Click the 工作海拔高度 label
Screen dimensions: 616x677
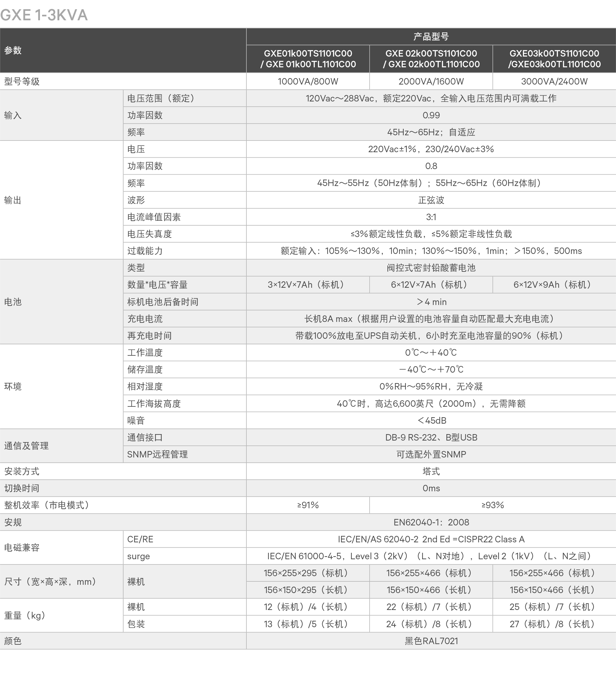(154, 404)
